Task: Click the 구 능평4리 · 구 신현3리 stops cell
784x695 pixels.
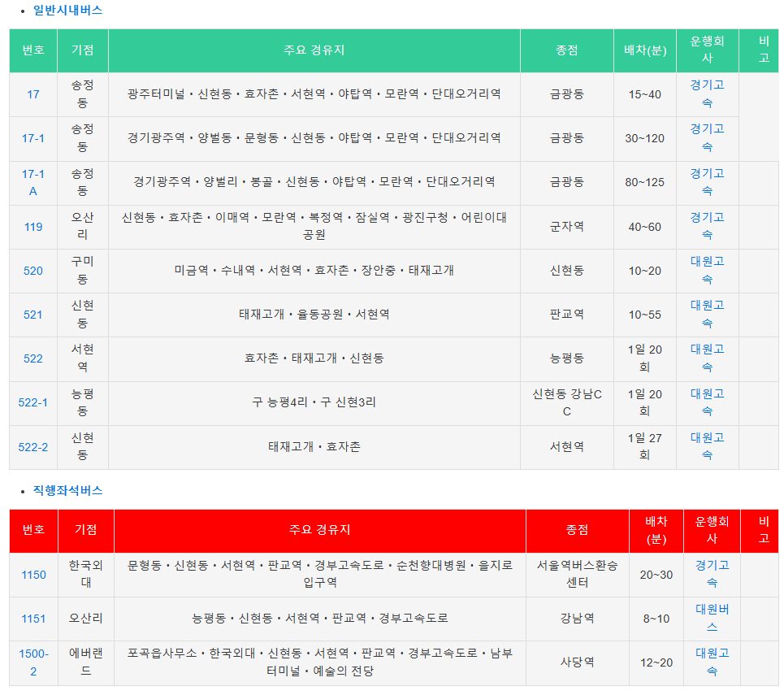Action: point(314,403)
